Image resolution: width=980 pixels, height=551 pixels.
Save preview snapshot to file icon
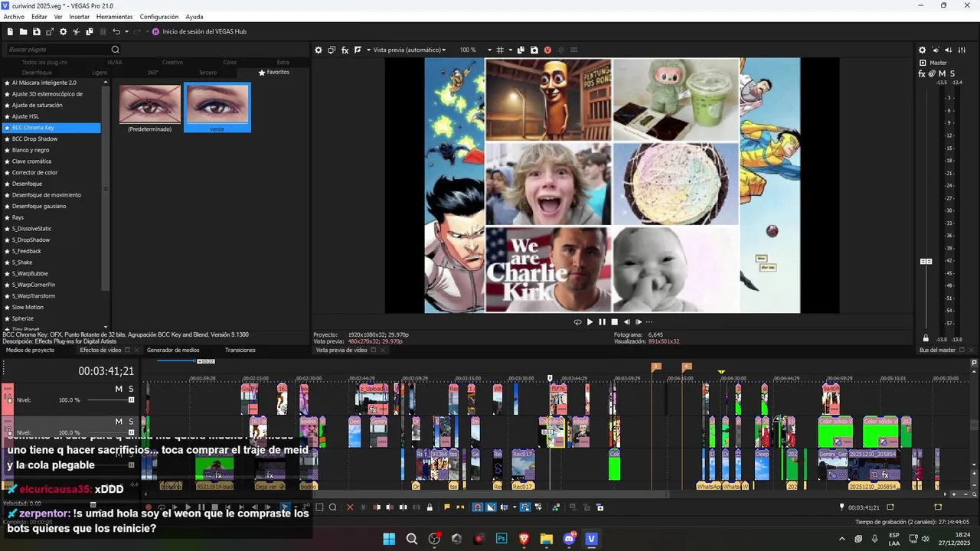coord(534,50)
